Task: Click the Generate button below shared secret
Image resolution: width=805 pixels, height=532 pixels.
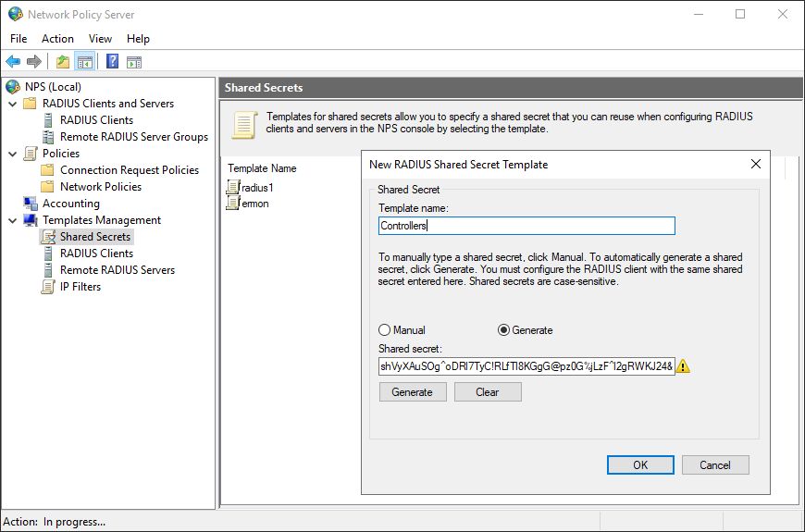Action: click(x=413, y=392)
